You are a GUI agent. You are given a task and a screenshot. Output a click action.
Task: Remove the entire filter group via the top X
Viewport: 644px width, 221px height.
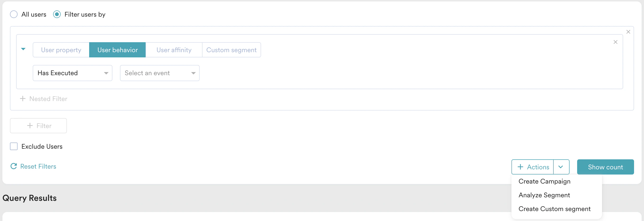tap(629, 32)
